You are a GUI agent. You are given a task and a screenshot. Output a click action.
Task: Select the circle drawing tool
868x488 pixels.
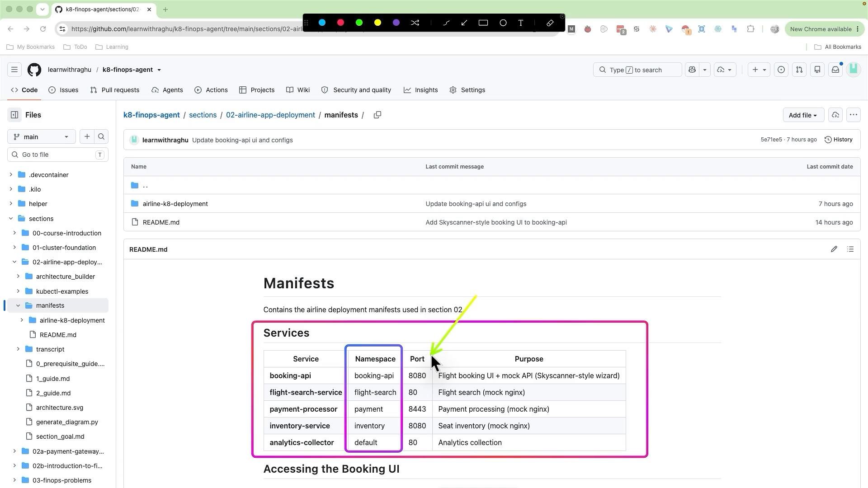[x=503, y=23]
